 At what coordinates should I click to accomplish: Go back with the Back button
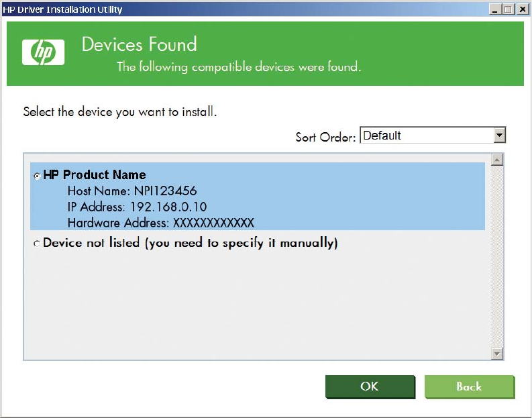click(x=469, y=386)
